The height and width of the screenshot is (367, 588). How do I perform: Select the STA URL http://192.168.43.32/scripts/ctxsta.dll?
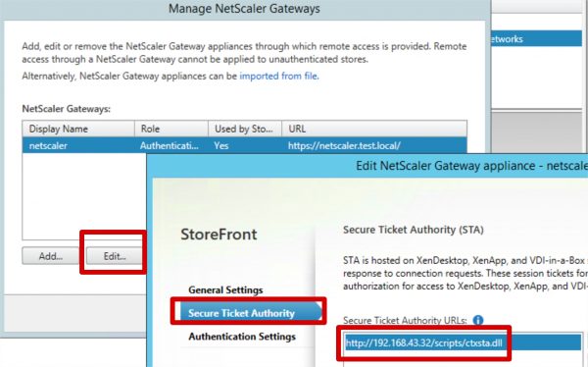click(463, 343)
